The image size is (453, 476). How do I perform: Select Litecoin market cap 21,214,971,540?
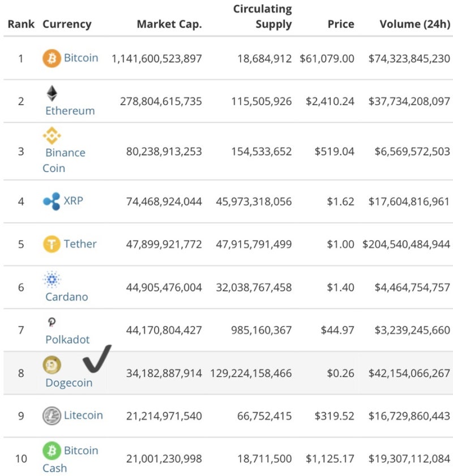coord(164,416)
